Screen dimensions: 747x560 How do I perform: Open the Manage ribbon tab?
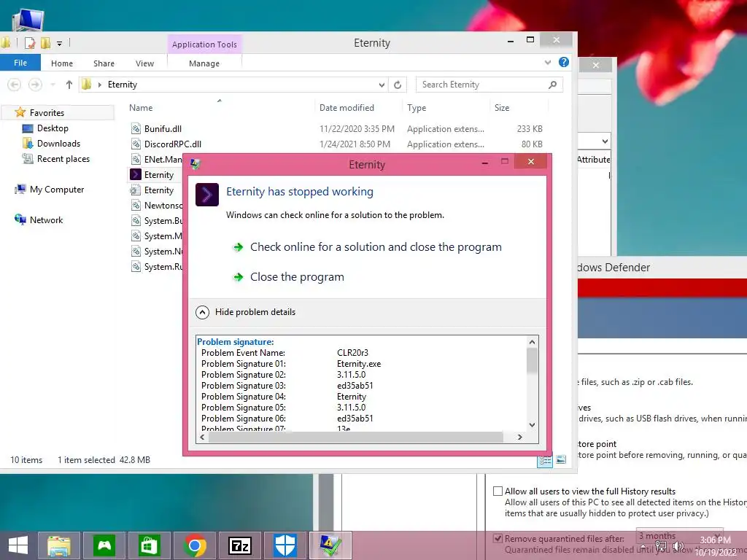tap(204, 63)
